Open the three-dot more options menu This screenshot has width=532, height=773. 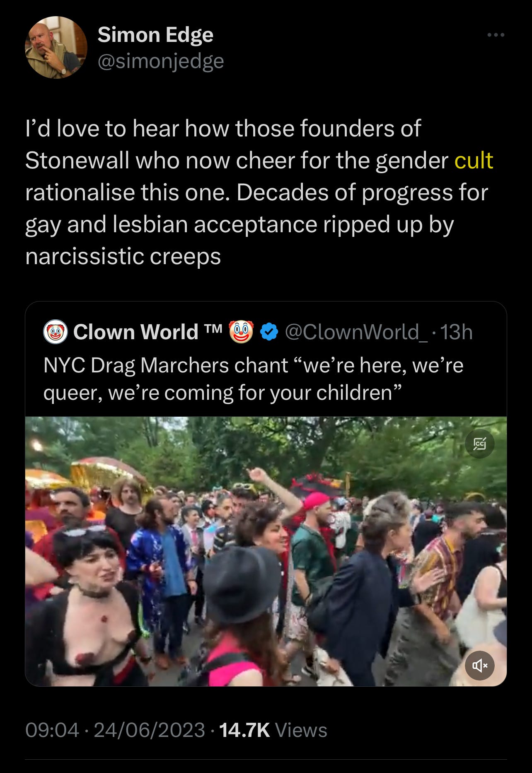[496, 35]
